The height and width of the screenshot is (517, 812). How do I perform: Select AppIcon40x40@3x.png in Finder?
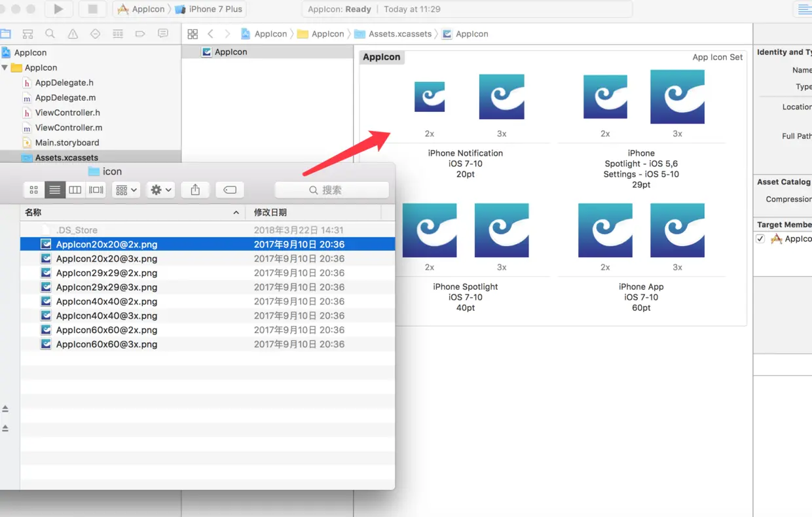tap(208, 315)
